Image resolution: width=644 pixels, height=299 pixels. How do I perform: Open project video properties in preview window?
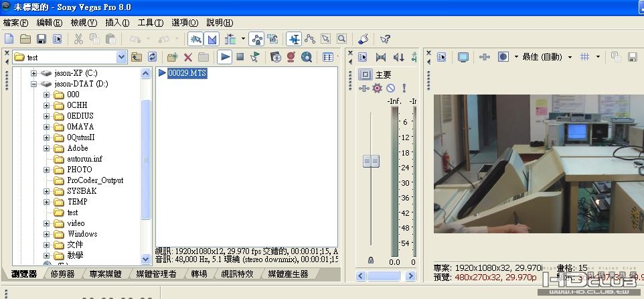point(442,57)
